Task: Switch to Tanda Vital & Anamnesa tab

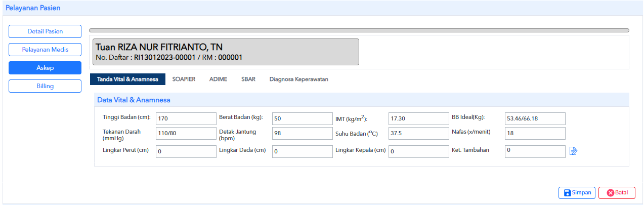Action: pos(127,79)
